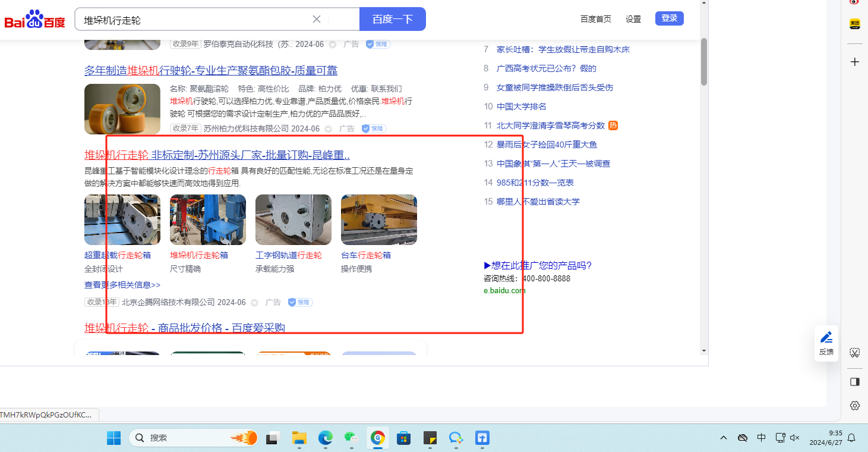This screenshot has height=452, width=868.
Task: Click the 百度一下 search button
Action: (393, 19)
